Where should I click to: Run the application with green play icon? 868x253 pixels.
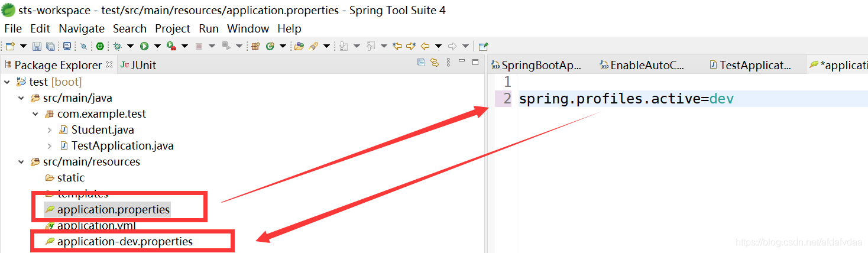pos(144,46)
